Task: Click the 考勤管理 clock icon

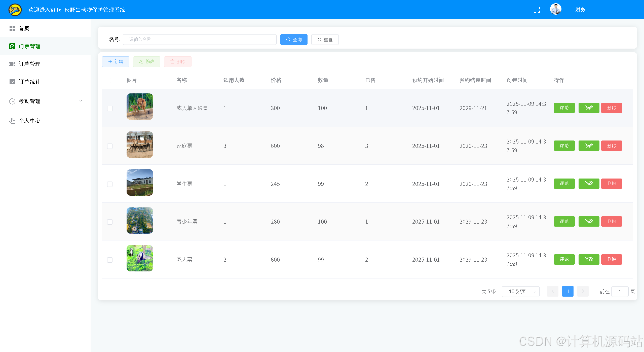Action: pyautogui.click(x=12, y=101)
